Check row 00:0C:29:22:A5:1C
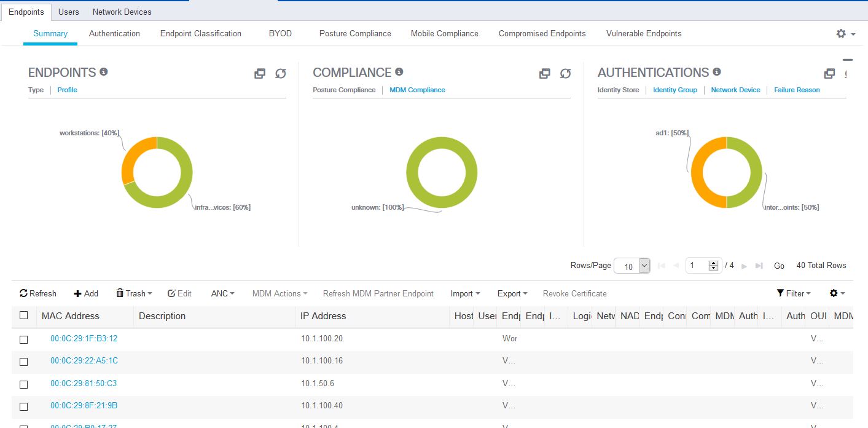868x428 pixels. 24,362
